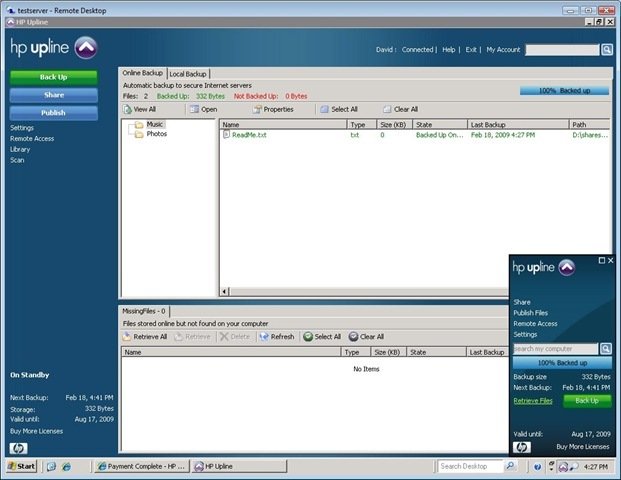The image size is (621, 480).
Task: Click the mini widget search icon
Action: tap(606, 349)
